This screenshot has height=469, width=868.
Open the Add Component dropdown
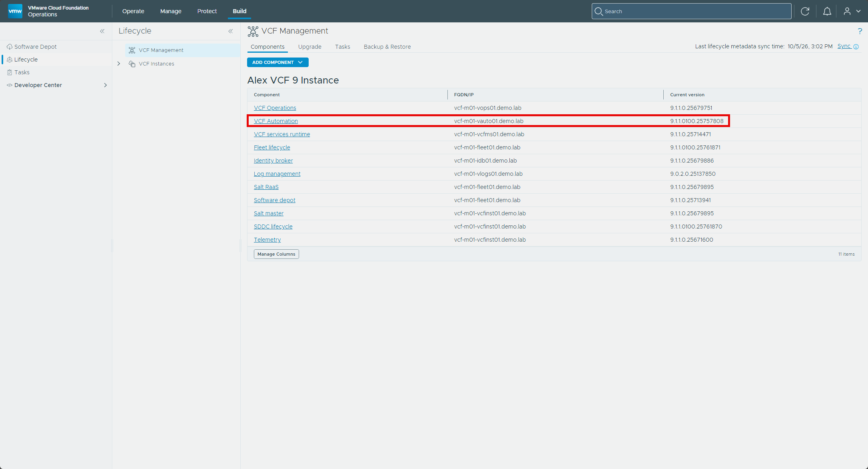277,62
